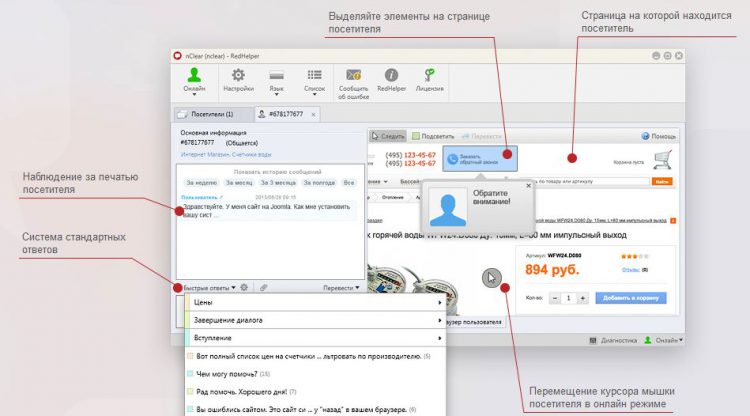Viewport: 750px width, 416px height.
Task: Decrease quantity with minus button
Action: [555, 298]
